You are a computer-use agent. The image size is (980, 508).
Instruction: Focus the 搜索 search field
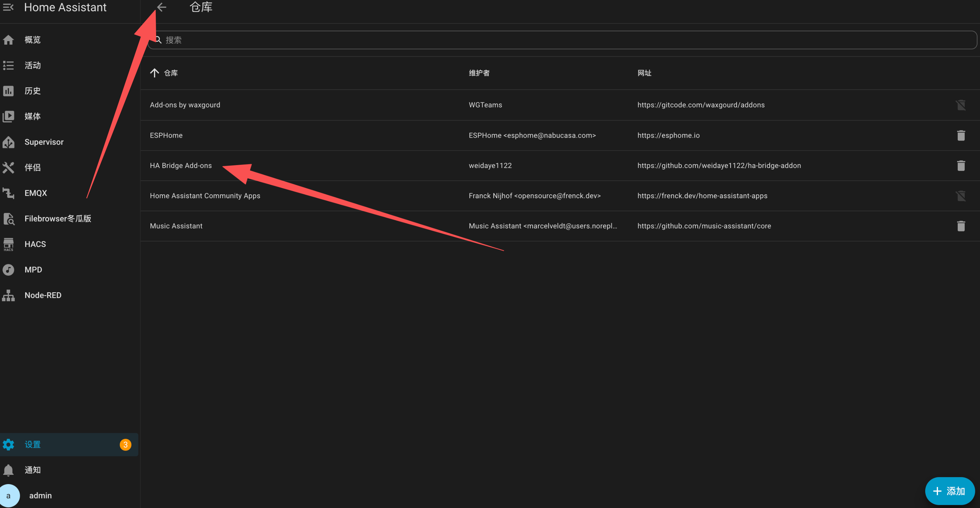point(562,40)
